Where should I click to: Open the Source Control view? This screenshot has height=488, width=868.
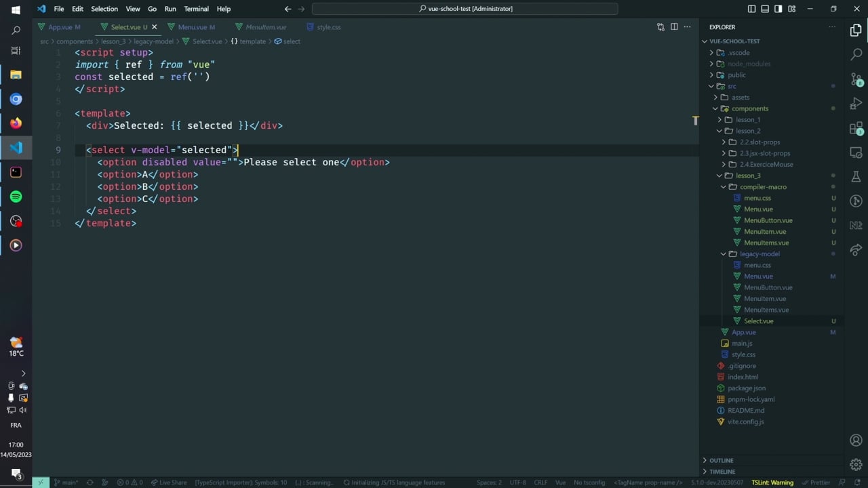pos(856,79)
